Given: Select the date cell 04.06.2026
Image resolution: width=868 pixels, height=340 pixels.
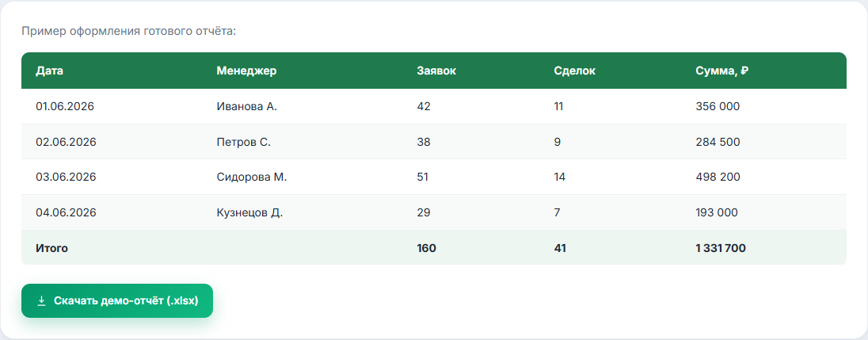Looking at the screenshot, I should (66, 212).
